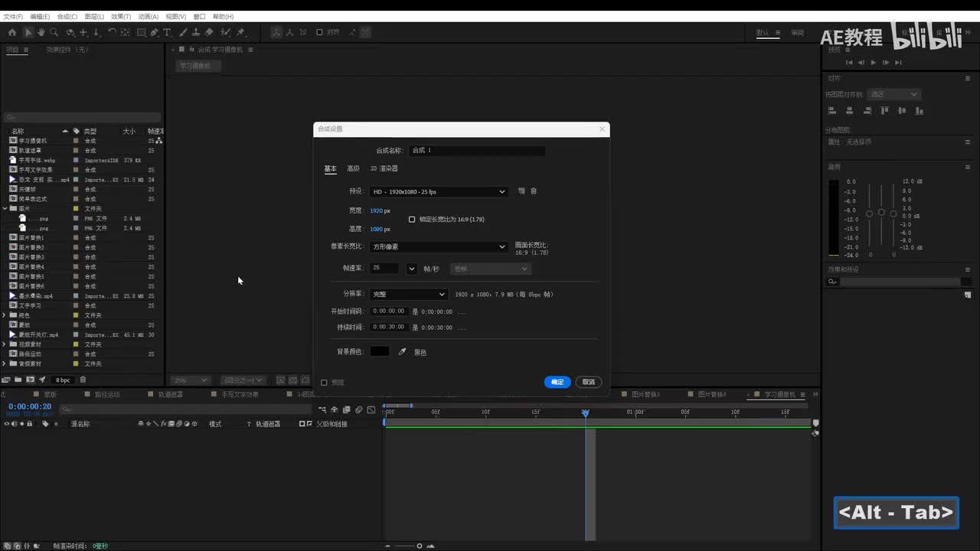Click the timeline current time 0:00:00:20

tap(30, 407)
